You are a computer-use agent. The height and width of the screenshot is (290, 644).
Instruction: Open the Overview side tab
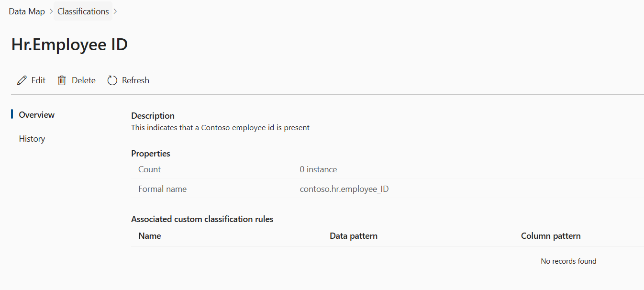(37, 115)
